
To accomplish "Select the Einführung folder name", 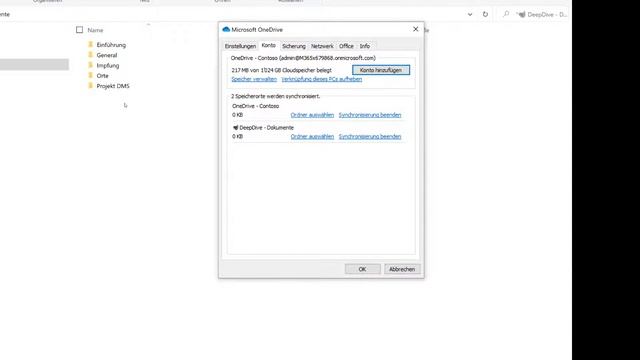I will pos(111,45).
